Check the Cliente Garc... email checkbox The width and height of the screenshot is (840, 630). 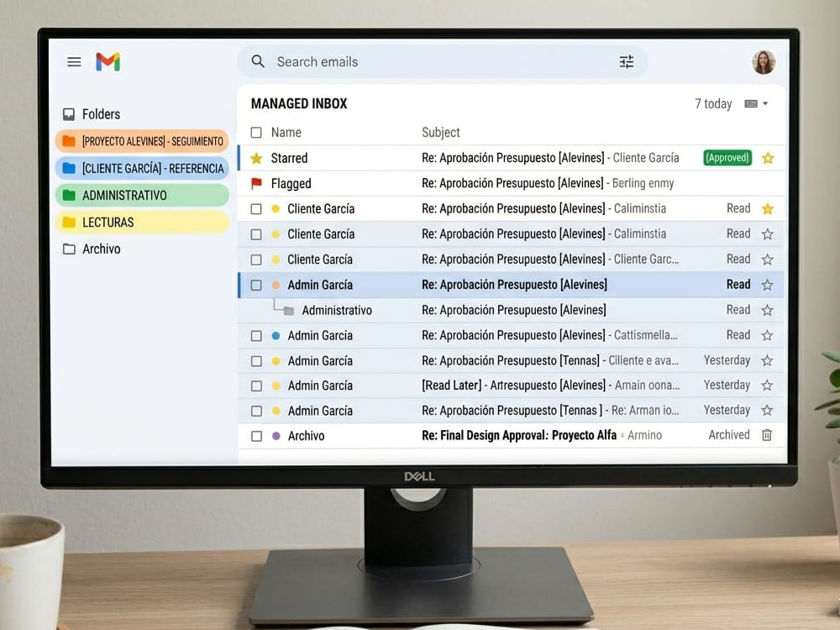[x=256, y=260]
